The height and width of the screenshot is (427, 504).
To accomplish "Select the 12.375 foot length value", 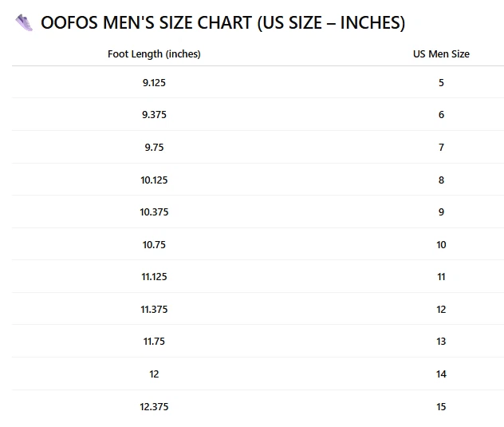I will pos(154,407).
